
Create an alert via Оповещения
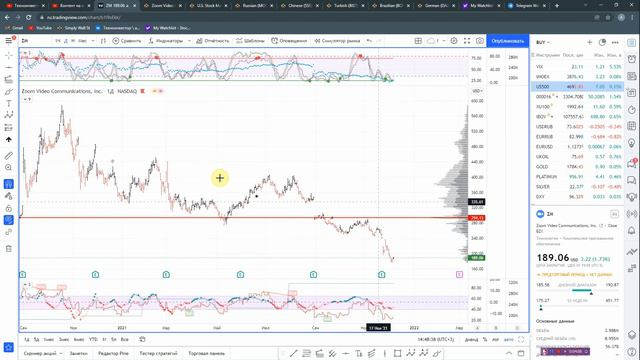point(289,41)
